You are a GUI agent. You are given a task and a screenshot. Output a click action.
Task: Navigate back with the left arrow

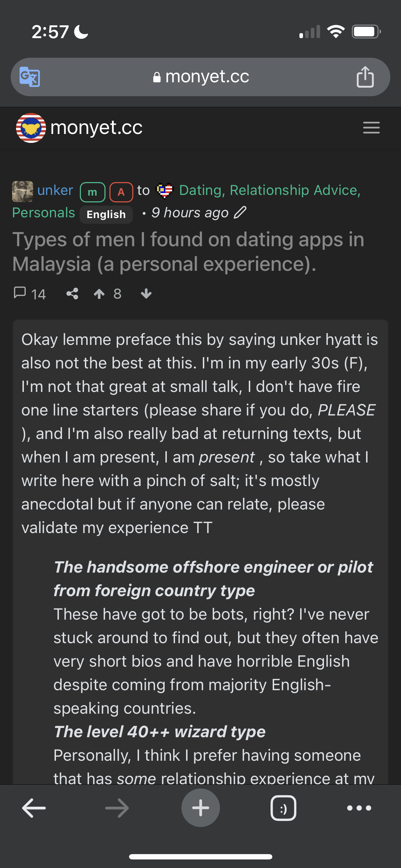(33, 808)
